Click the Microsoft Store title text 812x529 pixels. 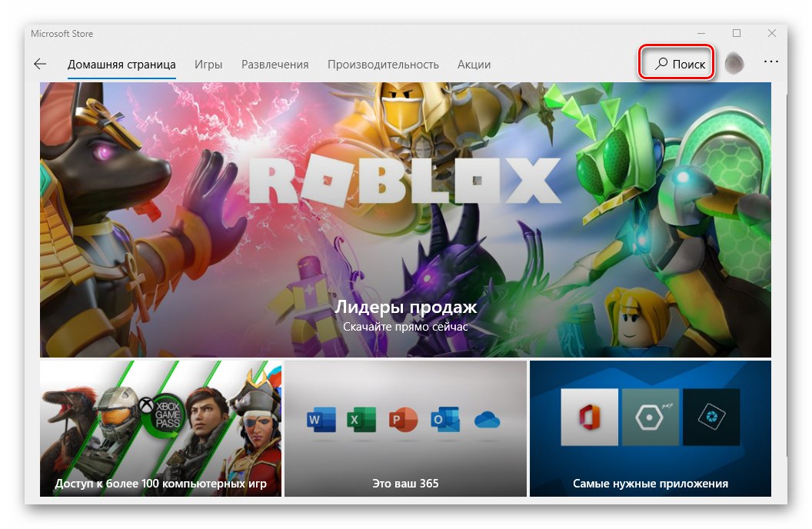pos(62,34)
